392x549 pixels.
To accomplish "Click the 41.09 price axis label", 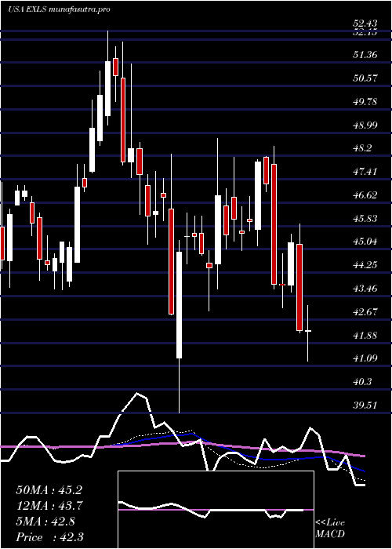I will pyautogui.click(x=365, y=358).
